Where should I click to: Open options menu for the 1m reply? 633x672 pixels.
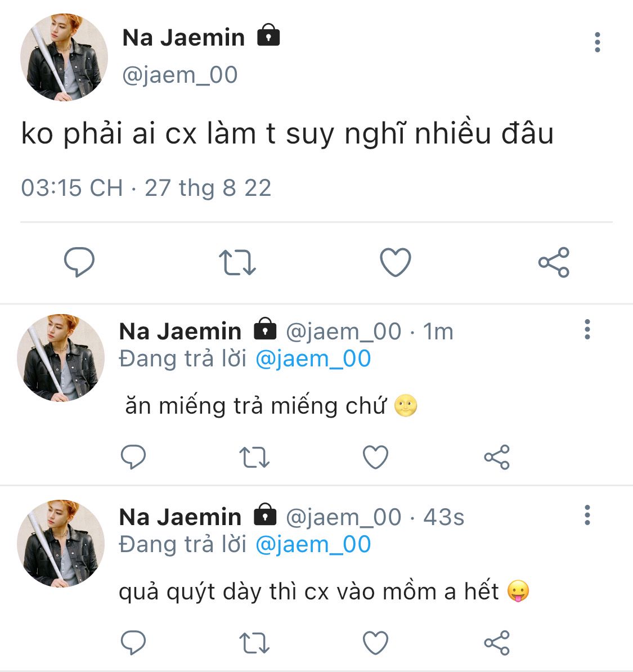[x=587, y=329]
